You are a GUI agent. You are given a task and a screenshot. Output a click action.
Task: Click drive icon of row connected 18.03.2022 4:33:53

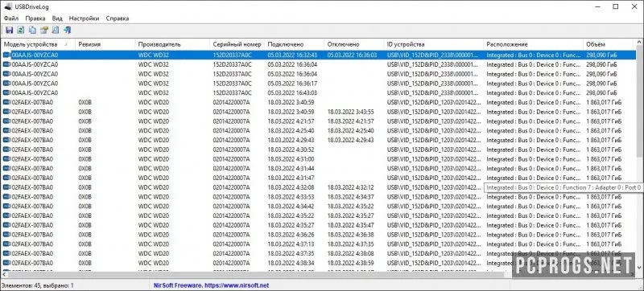[x=7, y=197]
